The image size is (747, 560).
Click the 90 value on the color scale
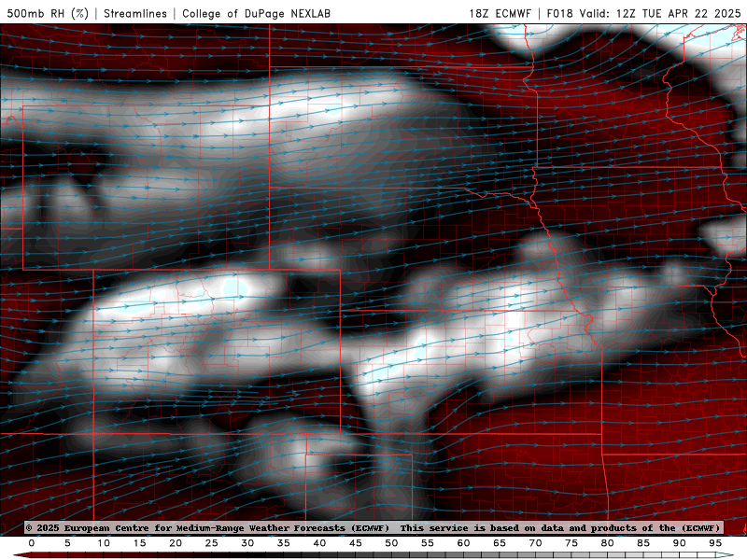679,543
